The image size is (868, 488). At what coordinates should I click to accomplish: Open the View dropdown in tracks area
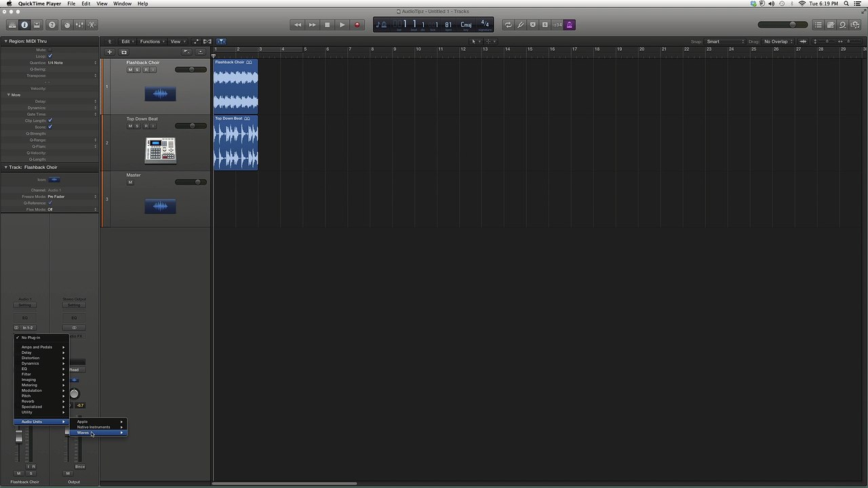pos(177,41)
